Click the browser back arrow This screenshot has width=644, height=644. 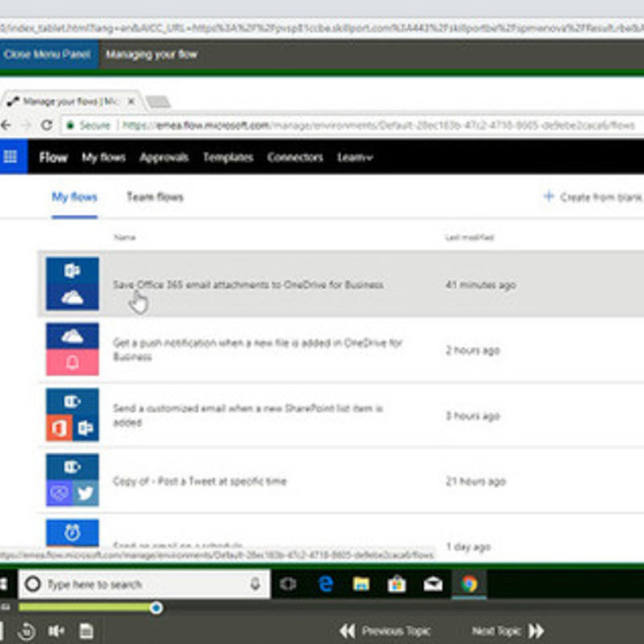(6, 125)
